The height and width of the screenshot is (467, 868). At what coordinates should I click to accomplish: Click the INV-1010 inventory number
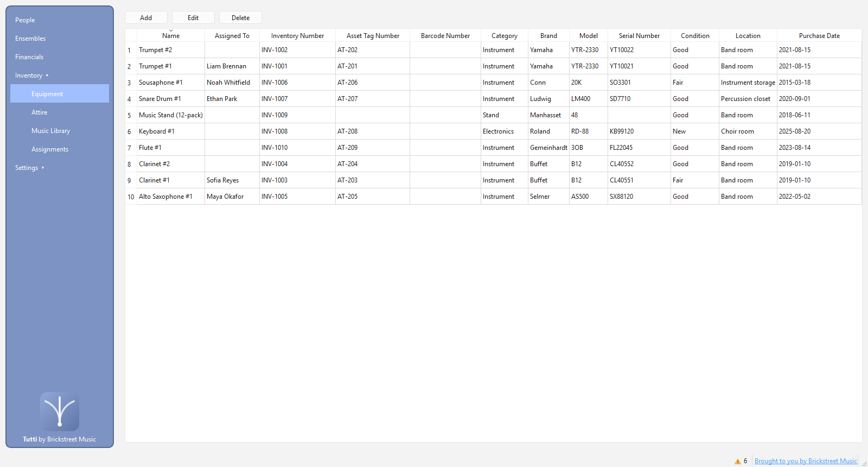(297, 148)
